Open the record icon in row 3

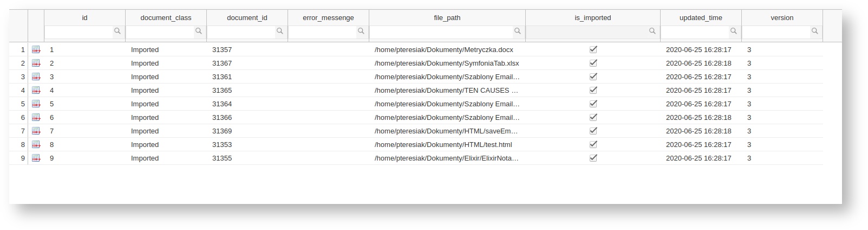tap(36, 77)
